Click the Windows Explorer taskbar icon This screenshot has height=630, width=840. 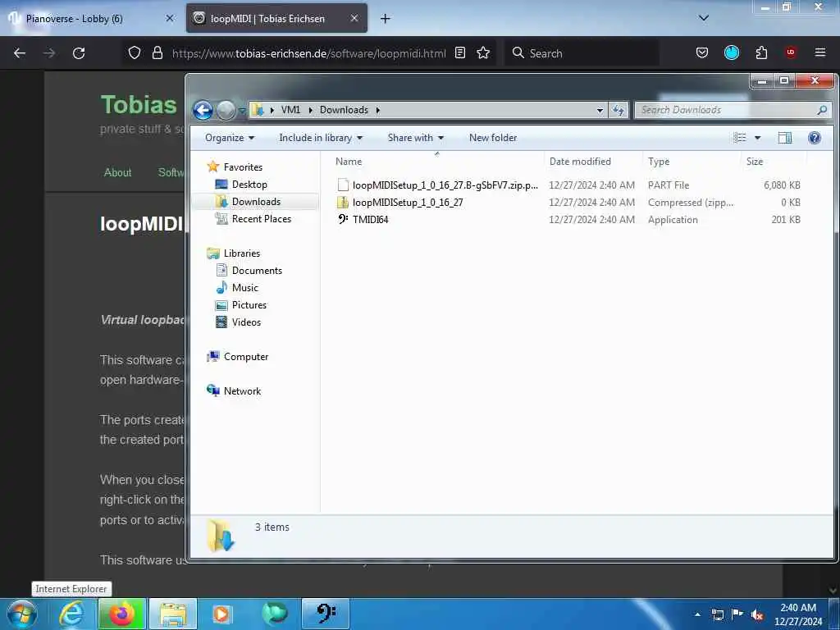[x=172, y=614]
